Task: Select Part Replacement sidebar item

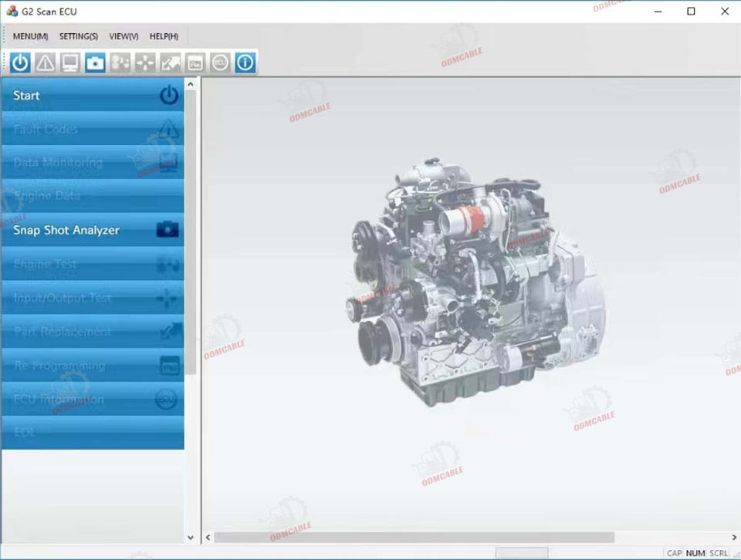Action: (x=93, y=332)
